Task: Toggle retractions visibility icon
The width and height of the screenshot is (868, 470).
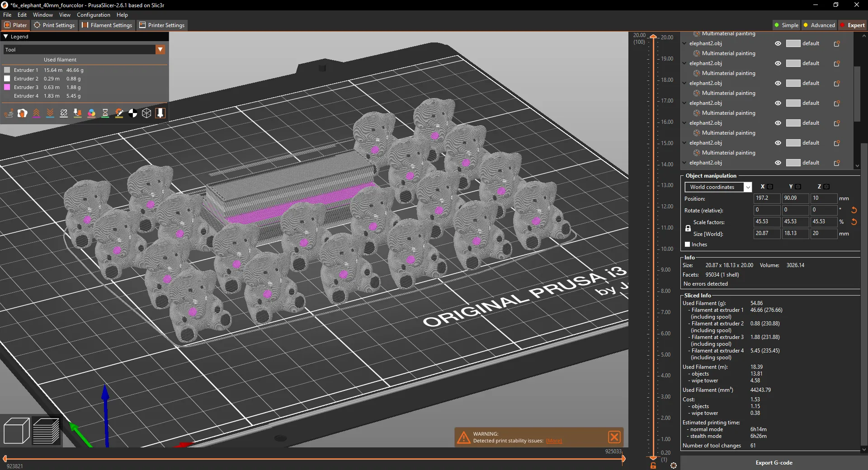Action: pyautogui.click(x=36, y=113)
